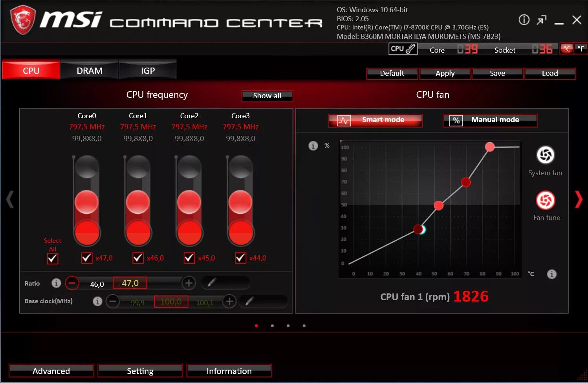Image resolution: width=588 pixels, height=383 pixels.
Task: Switch temperature unit to Celsius
Action: coord(567,49)
